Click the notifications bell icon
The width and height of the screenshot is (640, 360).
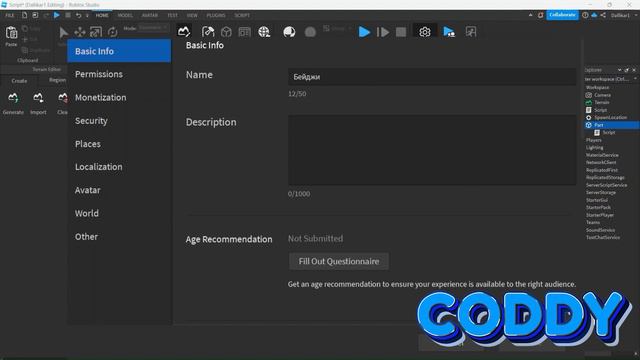[540, 15]
